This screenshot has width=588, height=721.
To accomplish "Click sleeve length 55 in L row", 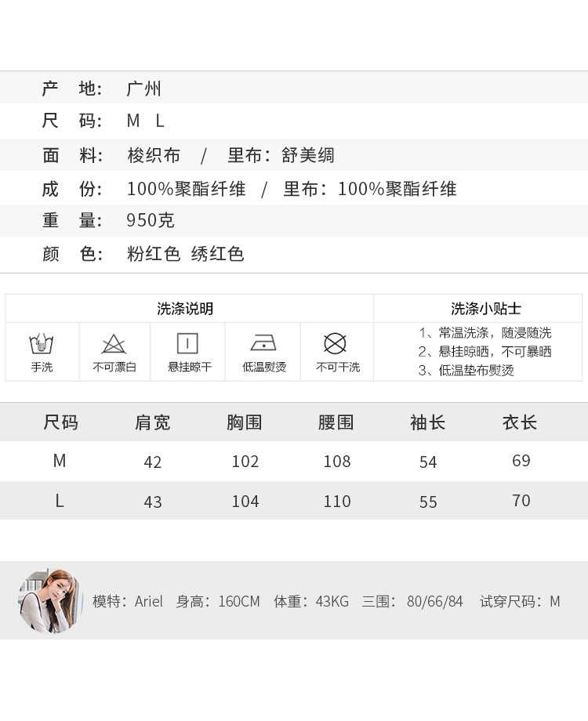I will pos(428,502).
